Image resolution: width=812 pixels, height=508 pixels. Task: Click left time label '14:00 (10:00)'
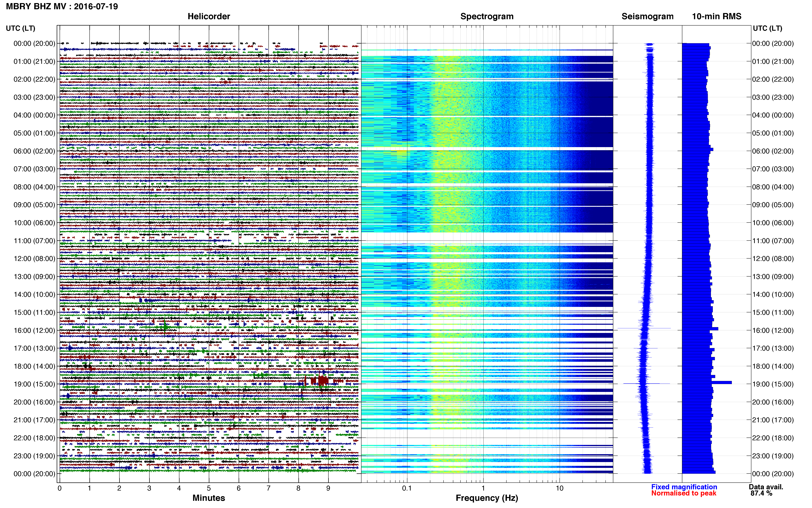(x=34, y=295)
